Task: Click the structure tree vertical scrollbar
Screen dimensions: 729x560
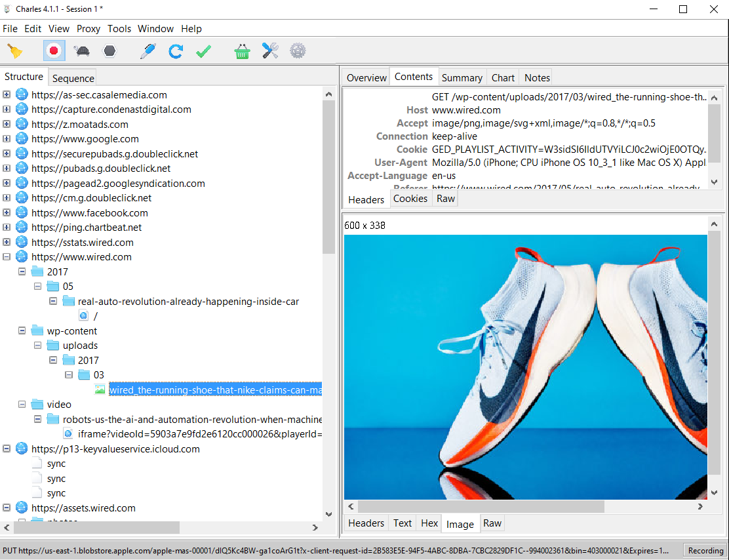Action: coord(328,177)
